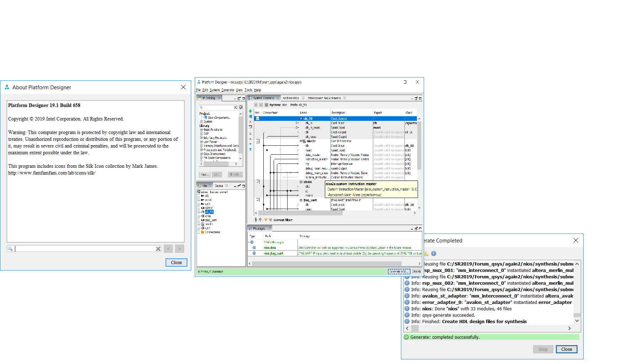Toggle the Use checkbox for nios2e
This screenshot has height=364, width=622.
(x=258, y=141)
